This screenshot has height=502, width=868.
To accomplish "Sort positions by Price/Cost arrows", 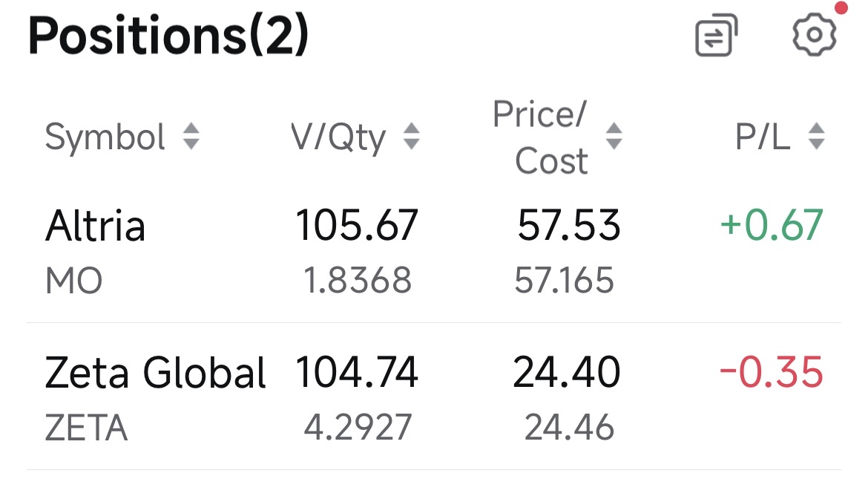I will click(614, 137).
